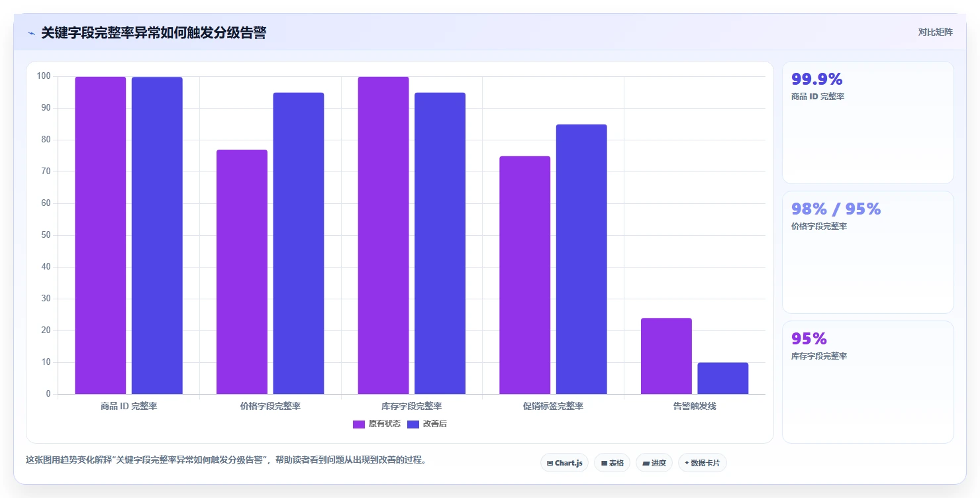Toggle the 原有状态 legend color swatch
This screenshot has height=498, width=980.
point(359,424)
